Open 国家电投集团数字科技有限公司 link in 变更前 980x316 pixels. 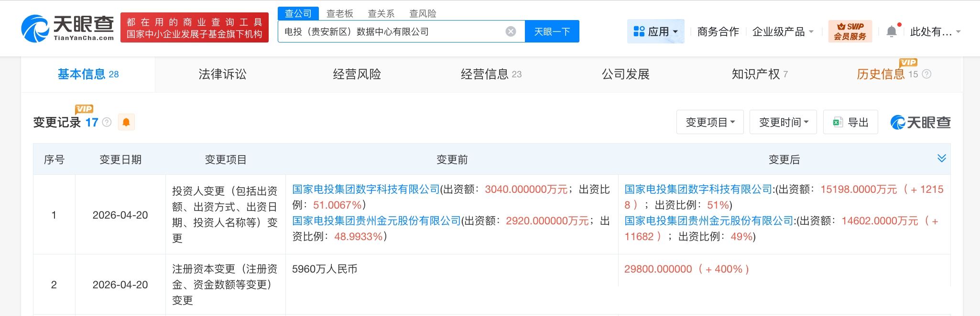366,190
